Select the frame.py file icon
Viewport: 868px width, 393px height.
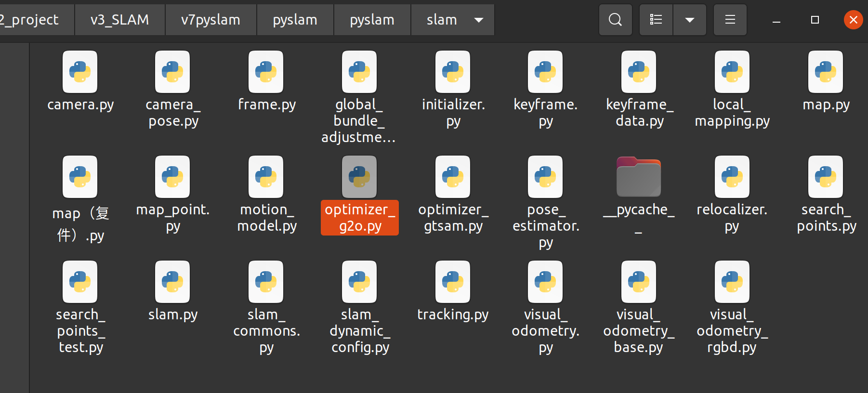coord(266,72)
